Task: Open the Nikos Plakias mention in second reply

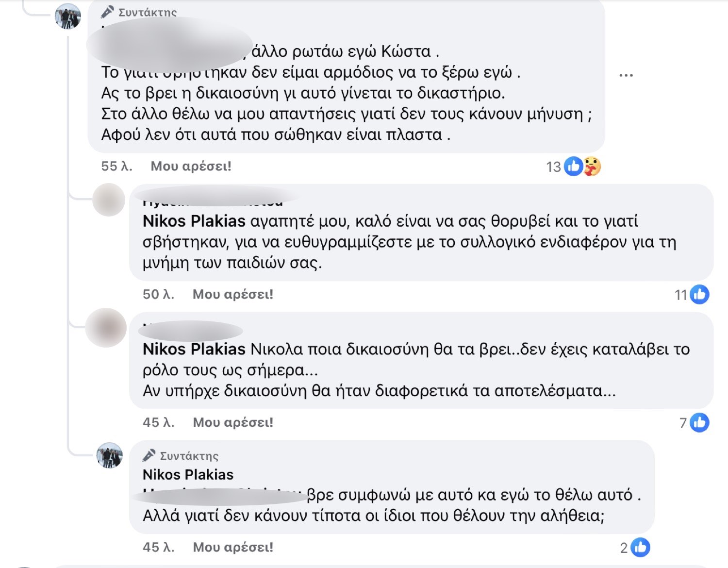Action: [194, 350]
